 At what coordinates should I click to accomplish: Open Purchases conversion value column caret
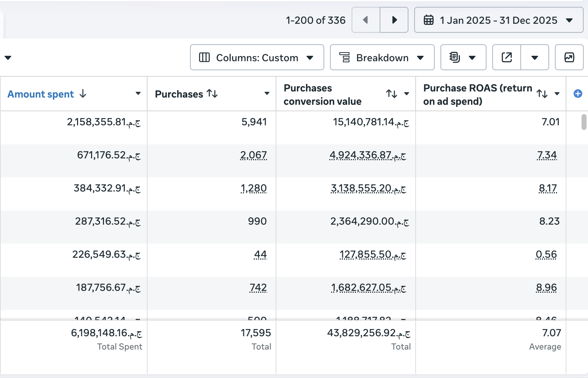tap(407, 94)
